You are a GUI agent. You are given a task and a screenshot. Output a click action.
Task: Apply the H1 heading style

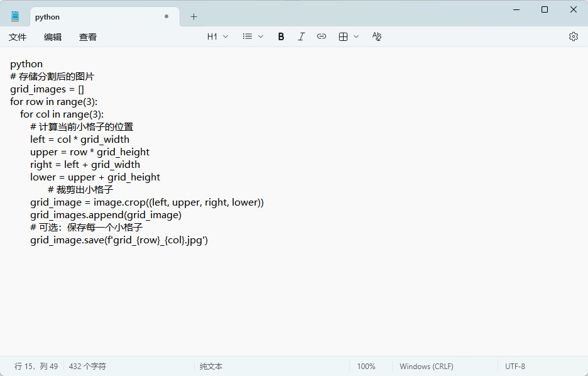[x=212, y=36]
